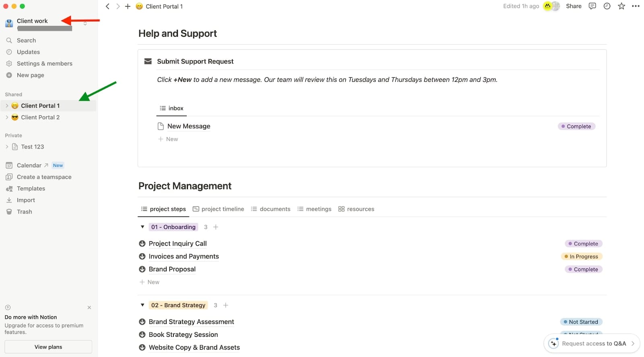Click the View plans button
Screen dimensions: 644x357
[48, 347]
